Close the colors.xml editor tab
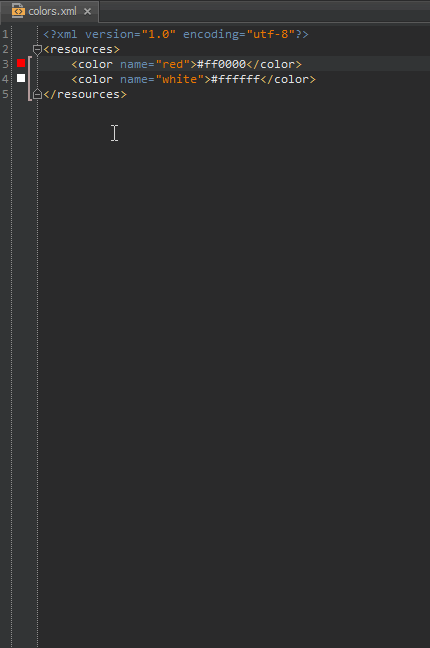Image resolution: width=430 pixels, height=648 pixels. point(87,12)
